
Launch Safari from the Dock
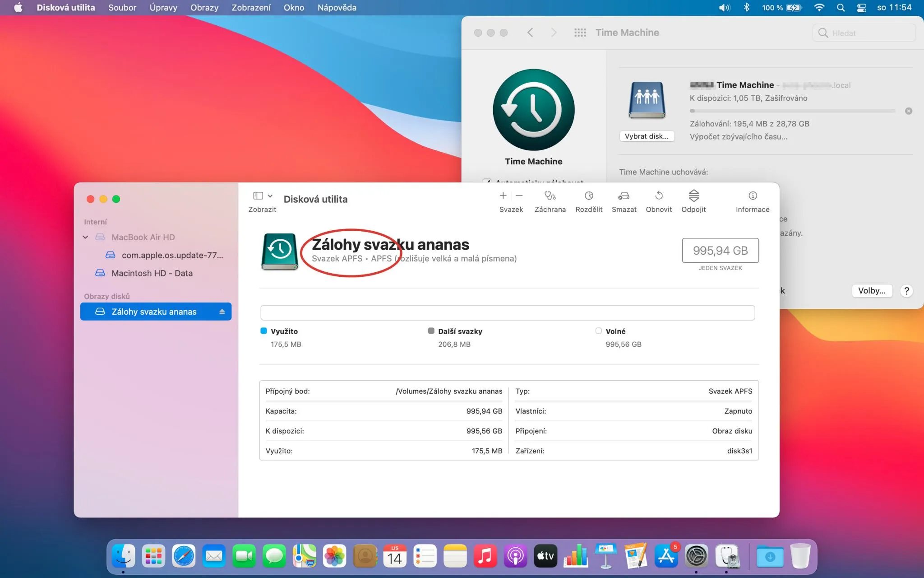[184, 556]
